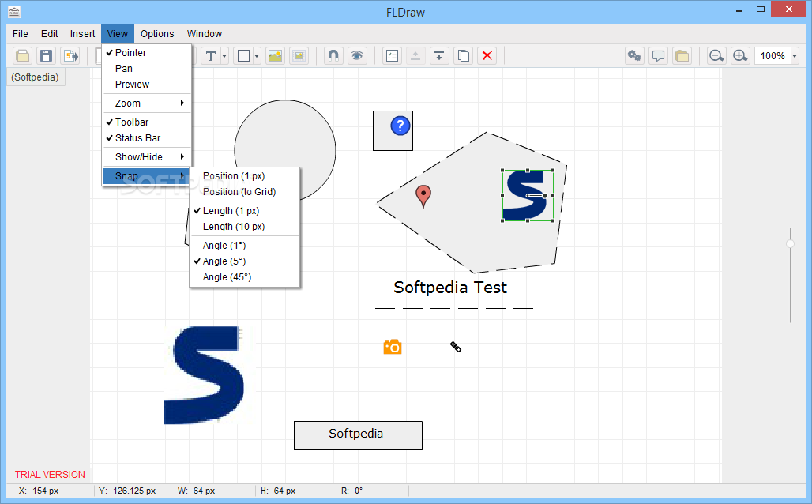Open the gears settings icon
This screenshot has width=812, height=504.
pos(634,55)
